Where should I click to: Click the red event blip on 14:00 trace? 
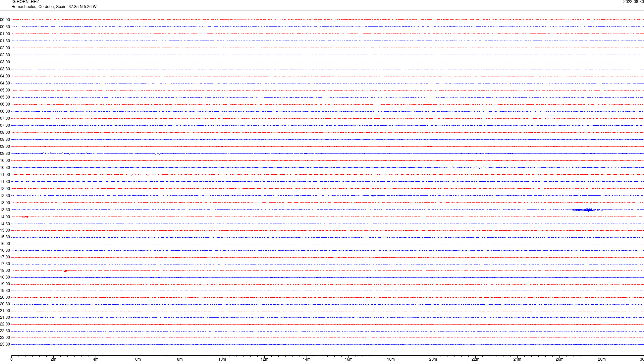pyautogui.click(x=25, y=217)
